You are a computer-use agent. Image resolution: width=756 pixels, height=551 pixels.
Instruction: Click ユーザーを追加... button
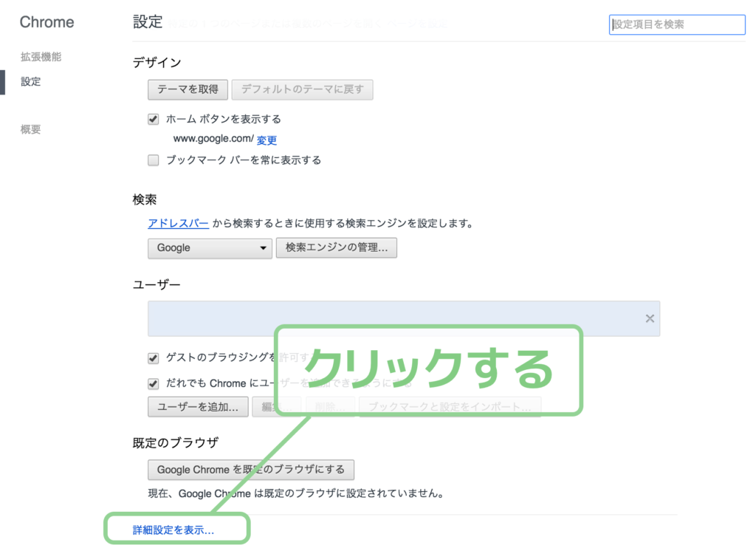(198, 407)
